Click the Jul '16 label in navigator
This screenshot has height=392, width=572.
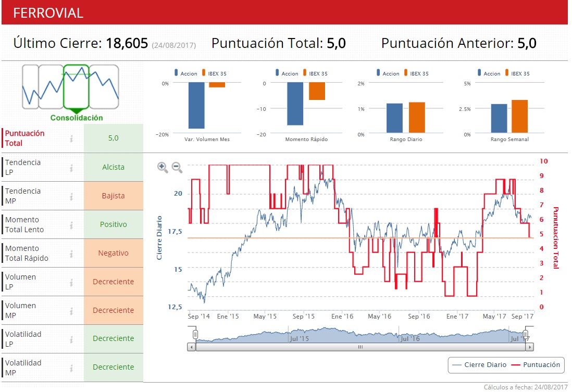pos(410,339)
